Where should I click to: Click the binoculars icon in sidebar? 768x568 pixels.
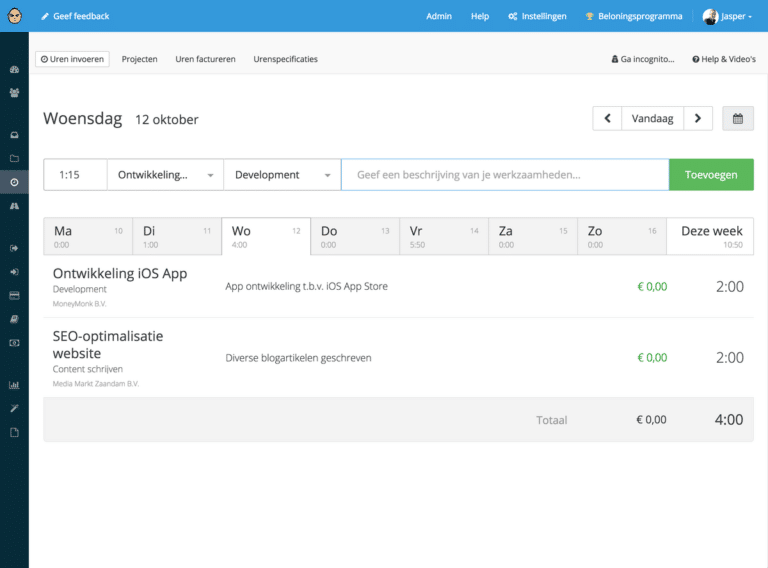14,205
